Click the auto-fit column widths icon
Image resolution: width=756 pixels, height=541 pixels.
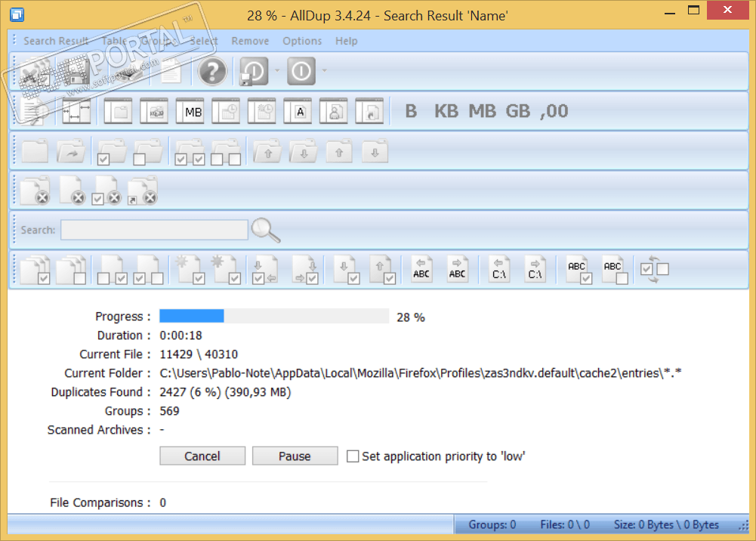coord(77,111)
